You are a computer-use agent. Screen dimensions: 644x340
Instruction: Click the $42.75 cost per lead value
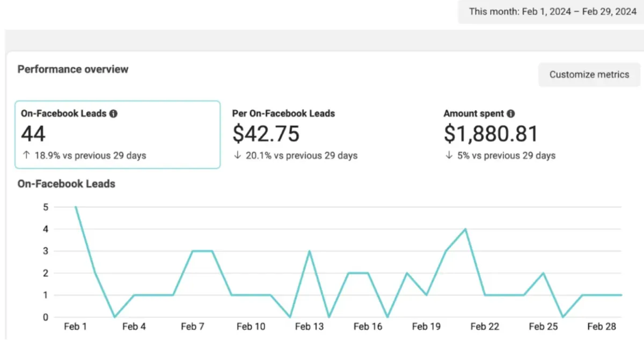coord(266,134)
